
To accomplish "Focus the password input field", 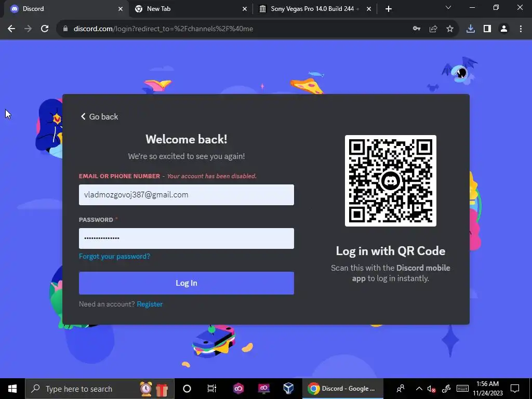I will click(187, 238).
